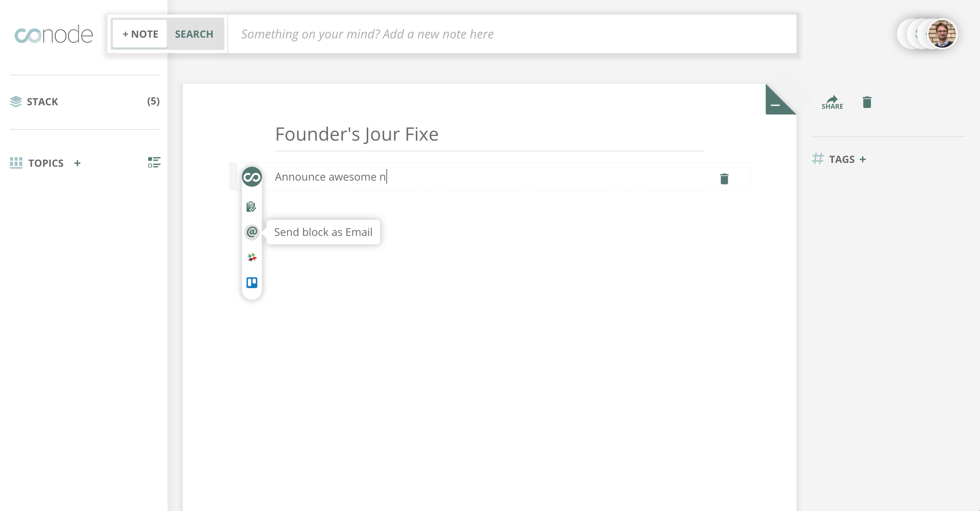Open the Stack layers icon
Image resolution: width=980 pixels, height=511 pixels.
pyautogui.click(x=16, y=101)
